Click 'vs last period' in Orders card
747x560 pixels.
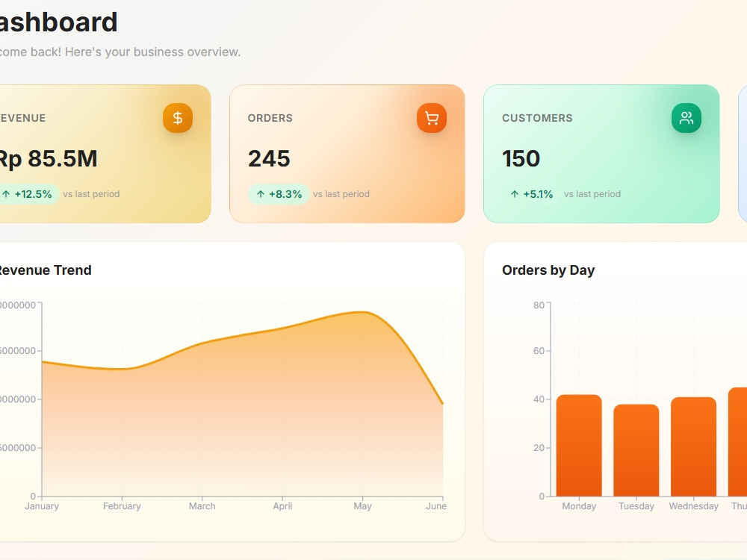[x=341, y=194]
